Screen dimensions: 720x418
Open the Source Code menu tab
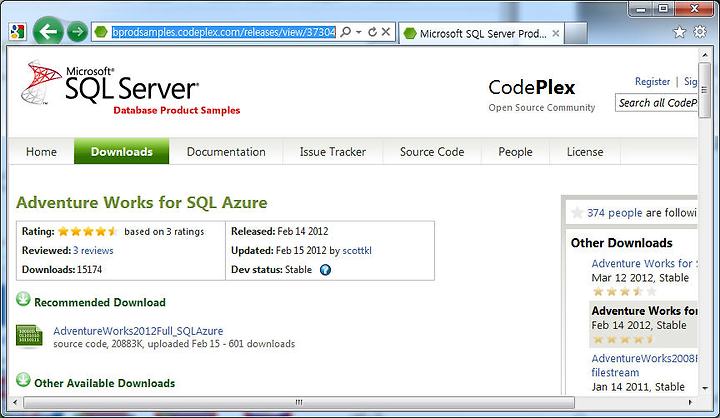pos(432,152)
